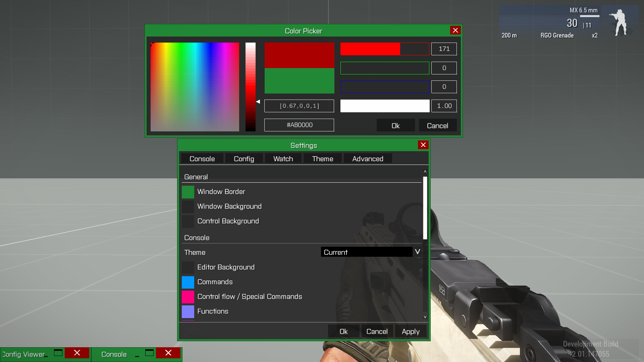Click the Functions label

point(213,311)
